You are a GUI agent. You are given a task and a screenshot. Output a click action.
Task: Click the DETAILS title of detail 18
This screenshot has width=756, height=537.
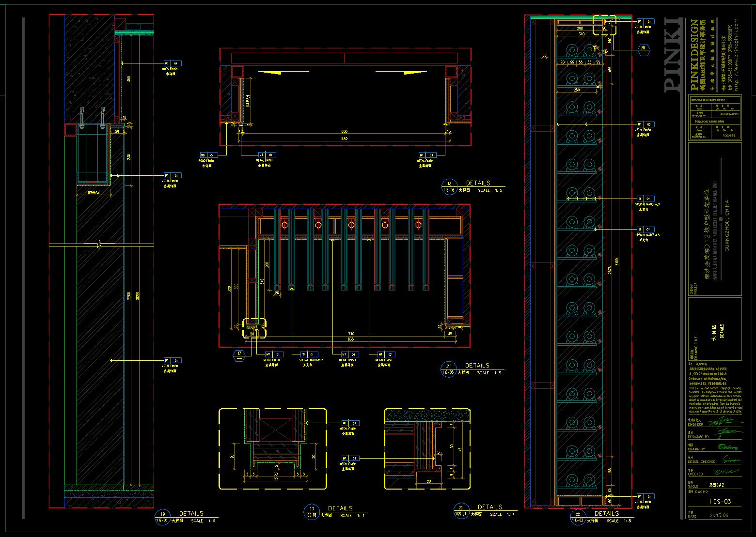478,183
